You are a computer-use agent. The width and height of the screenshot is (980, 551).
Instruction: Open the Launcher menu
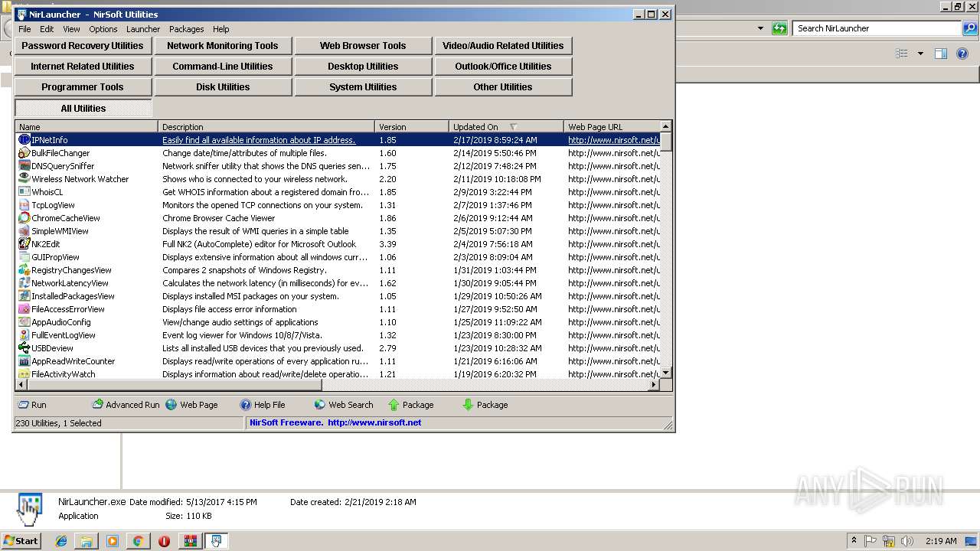tap(143, 29)
